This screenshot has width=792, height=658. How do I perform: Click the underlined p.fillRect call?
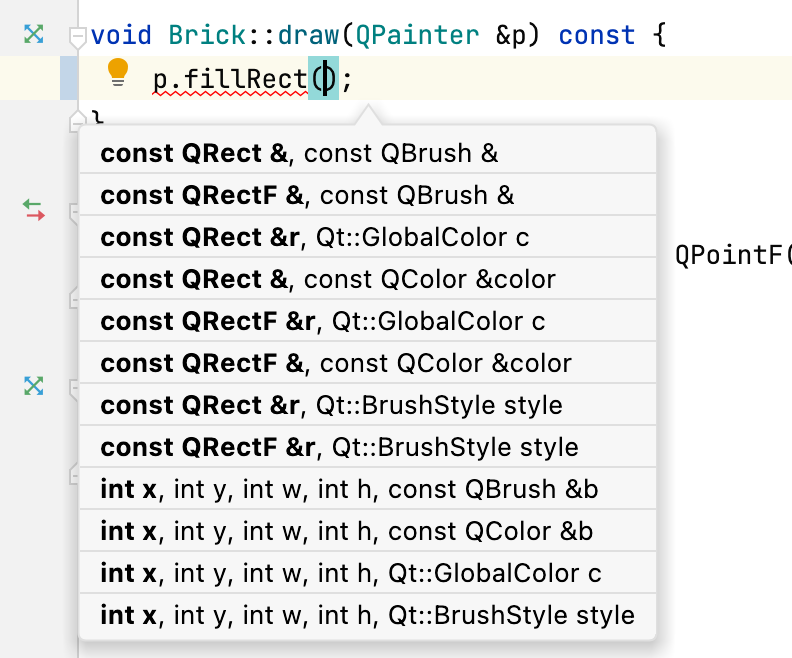(x=230, y=79)
